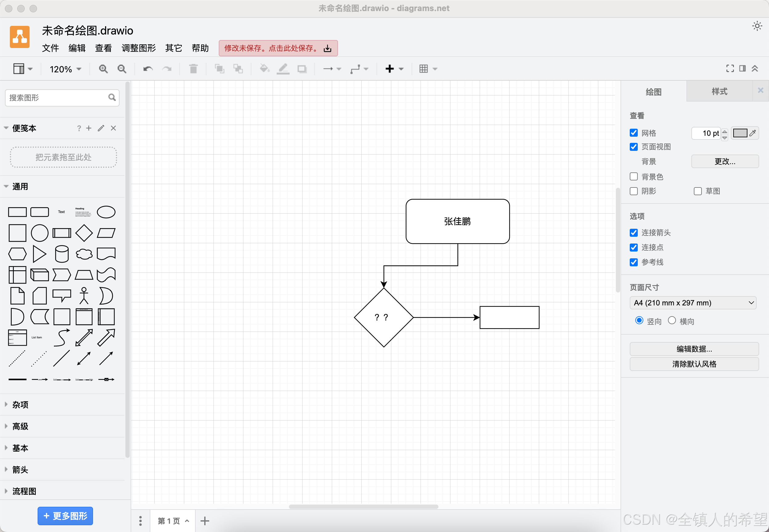This screenshot has width=769, height=532.
Task: Open the 文件 menu
Action: pos(50,48)
